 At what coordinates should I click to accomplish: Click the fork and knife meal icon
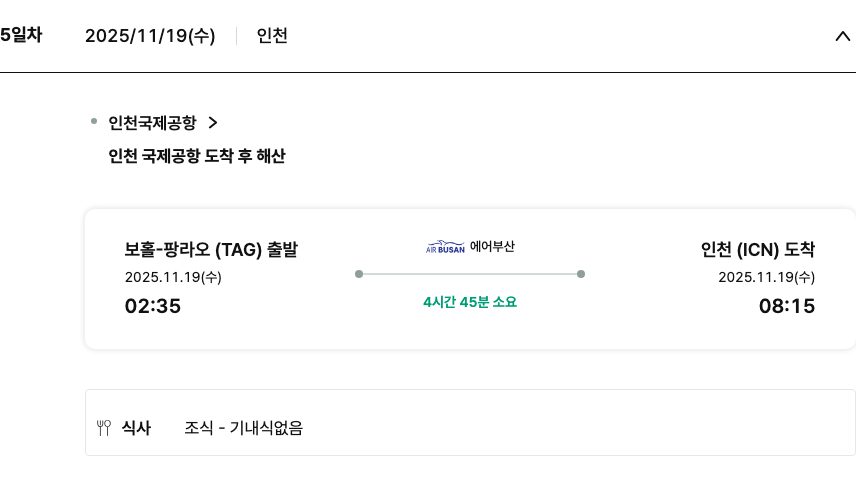pyautogui.click(x=104, y=428)
